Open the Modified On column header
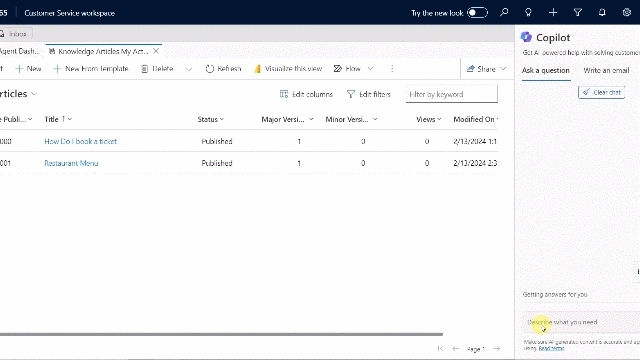This screenshot has width=640, height=360. [476, 119]
